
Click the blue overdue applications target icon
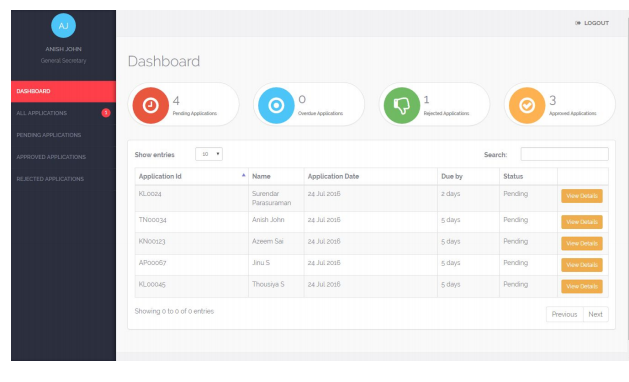(x=276, y=106)
